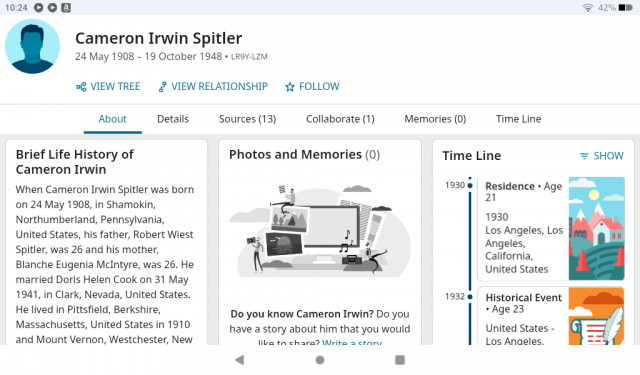Tap the Android recent apps square

click(400, 359)
